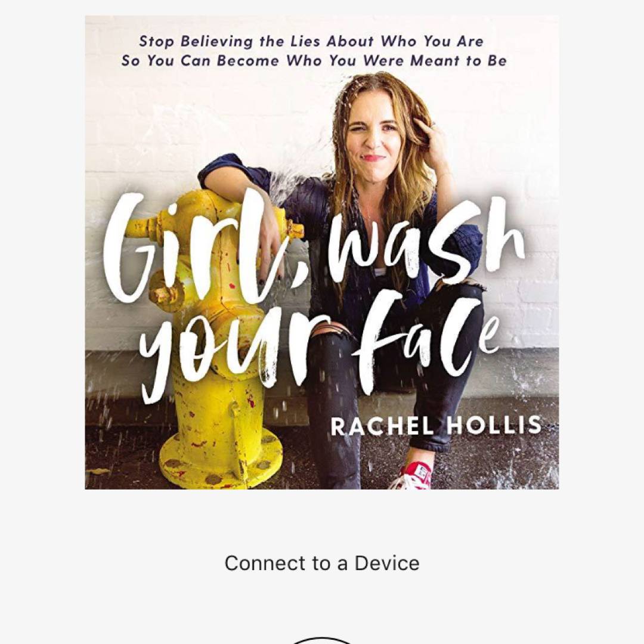Tap the 'So You Can Become' subtitle line

[314, 61]
